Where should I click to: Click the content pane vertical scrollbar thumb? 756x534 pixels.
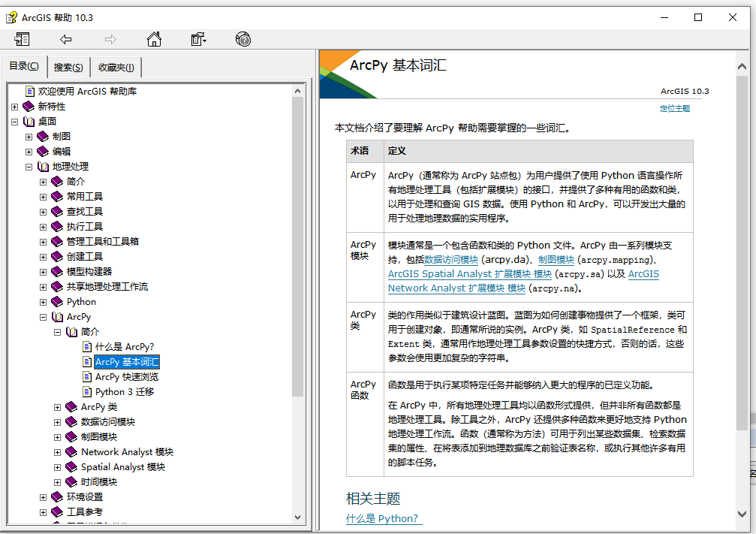(x=742, y=253)
